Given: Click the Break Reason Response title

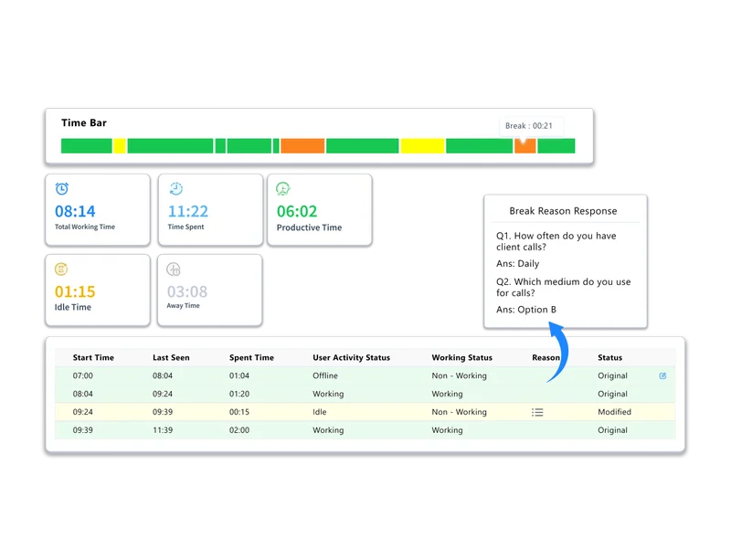Looking at the screenshot, I should (563, 211).
